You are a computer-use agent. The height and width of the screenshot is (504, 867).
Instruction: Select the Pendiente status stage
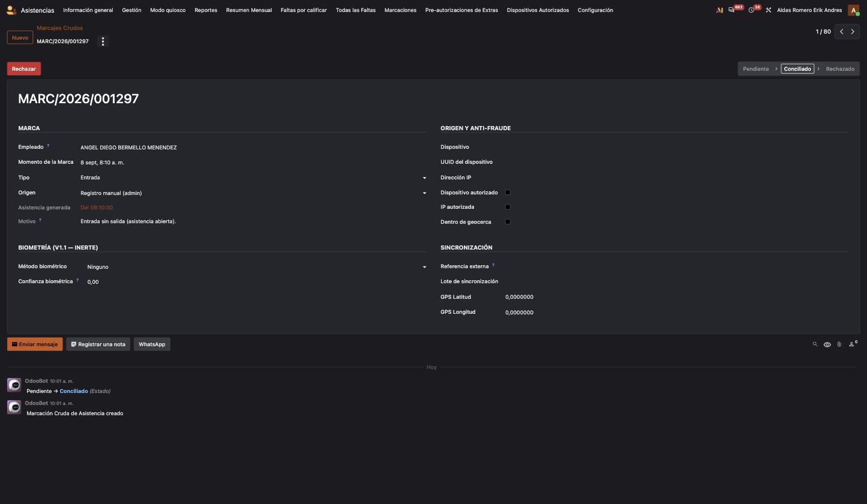click(x=756, y=69)
